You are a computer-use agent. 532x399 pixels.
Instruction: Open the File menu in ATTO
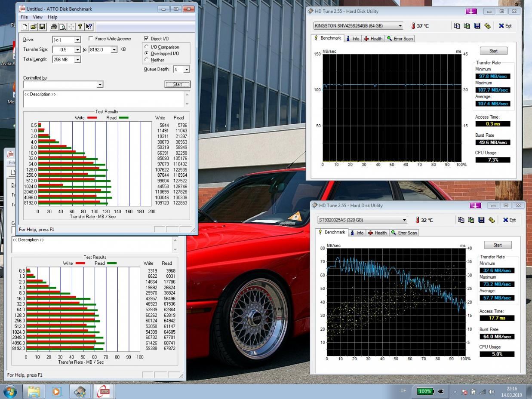coord(25,17)
